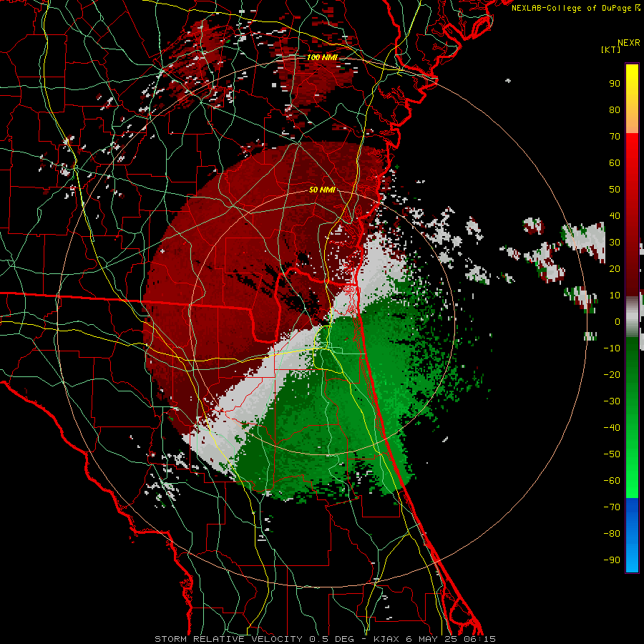This screenshot has width=644, height=644.
Task: Pick the orange segment of the color bar
Action: 632,119
